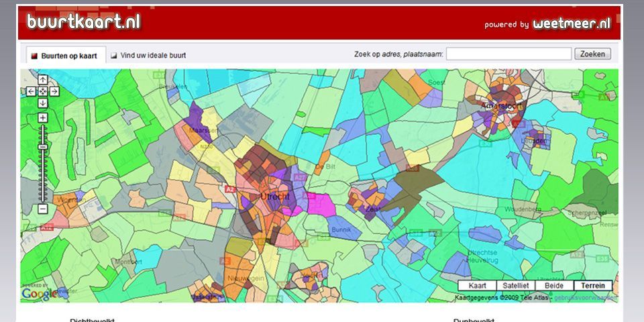
Task: Focus the address search input field
Action: click(x=509, y=54)
